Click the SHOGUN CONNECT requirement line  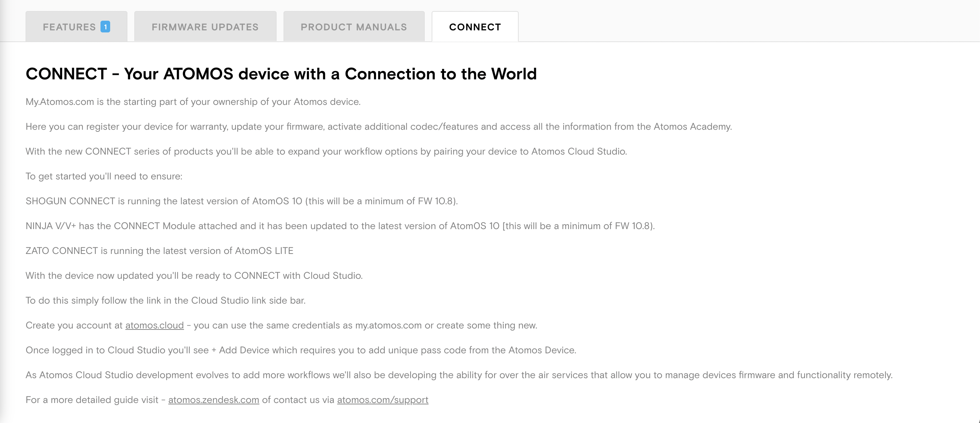(242, 201)
